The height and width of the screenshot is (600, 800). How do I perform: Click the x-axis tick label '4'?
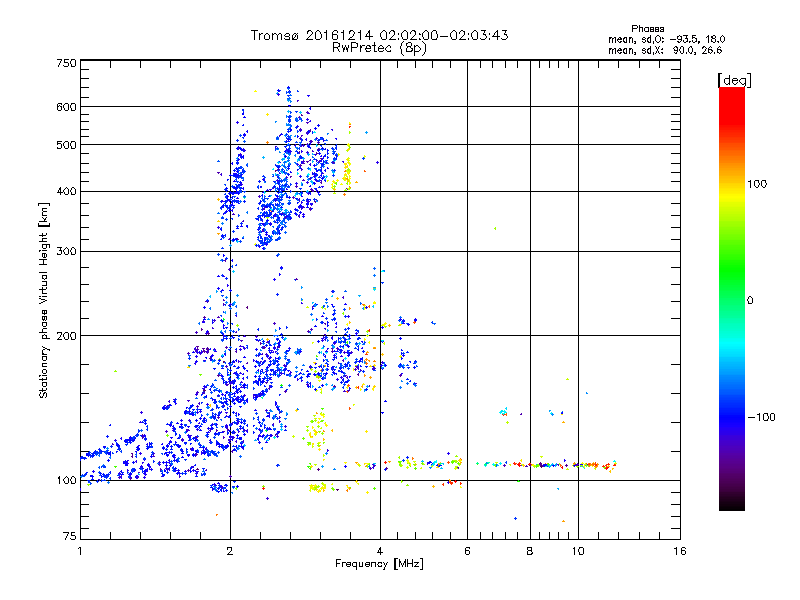pyautogui.click(x=380, y=551)
